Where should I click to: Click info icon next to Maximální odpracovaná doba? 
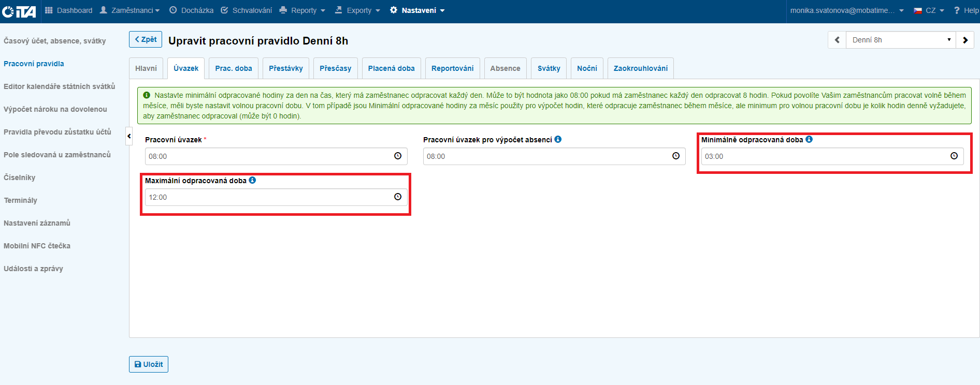252,180
